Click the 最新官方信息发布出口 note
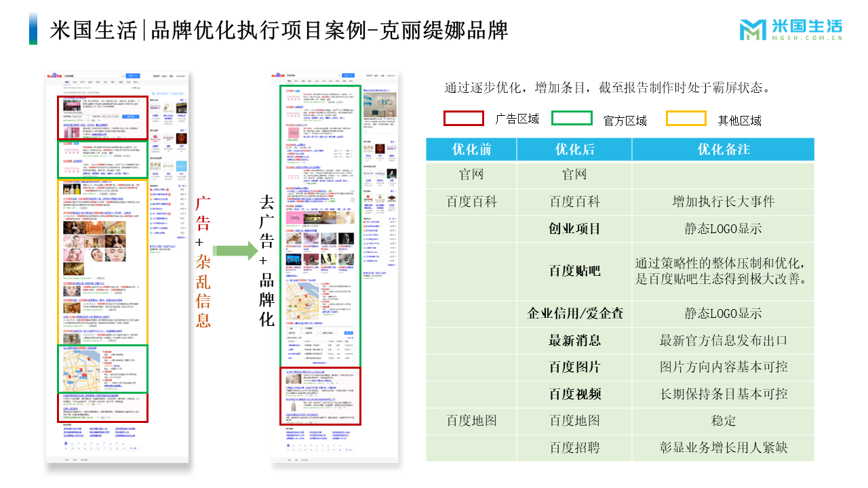Image resolution: width=868 pixels, height=488 pixels. (x=724, y=340)
